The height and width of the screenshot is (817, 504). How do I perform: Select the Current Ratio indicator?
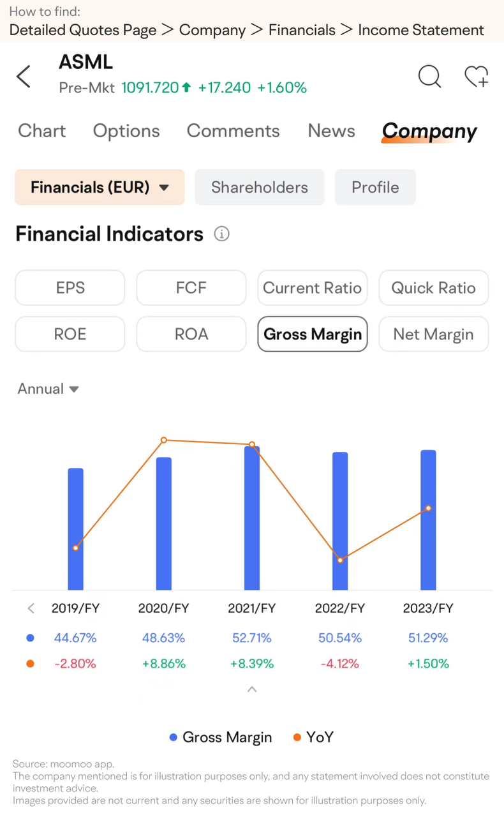[x=313, y=288]
